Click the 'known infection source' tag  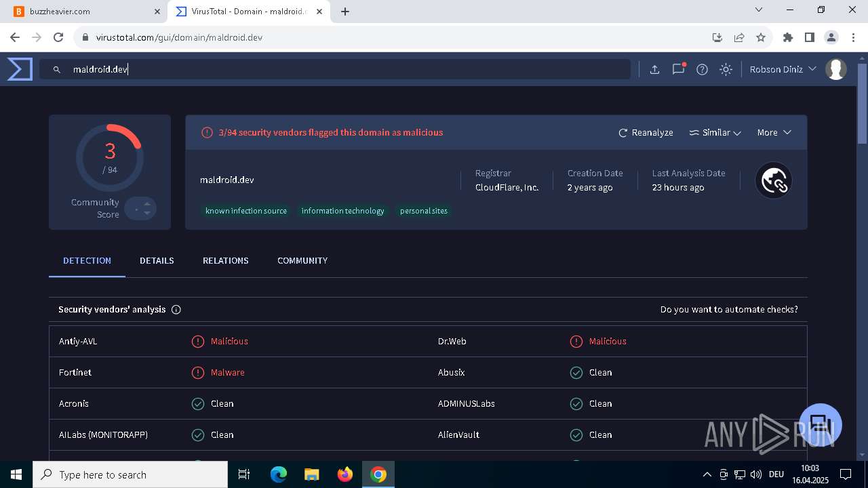coord(246,211)
